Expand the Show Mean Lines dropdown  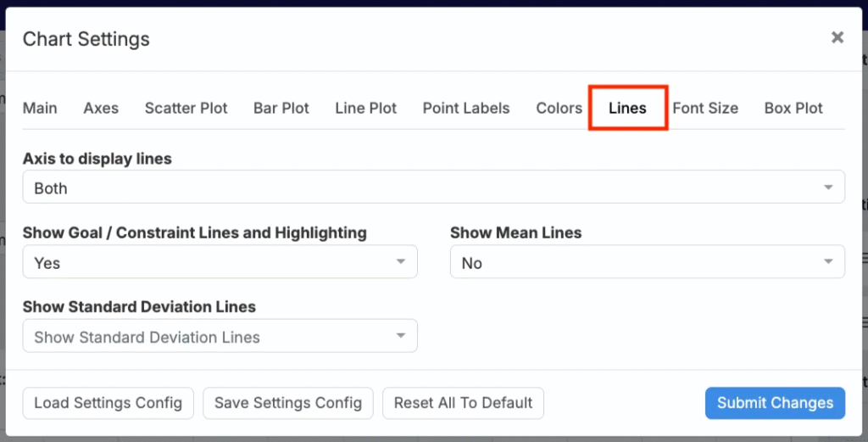pyautogui.click(x=647, y=262)
